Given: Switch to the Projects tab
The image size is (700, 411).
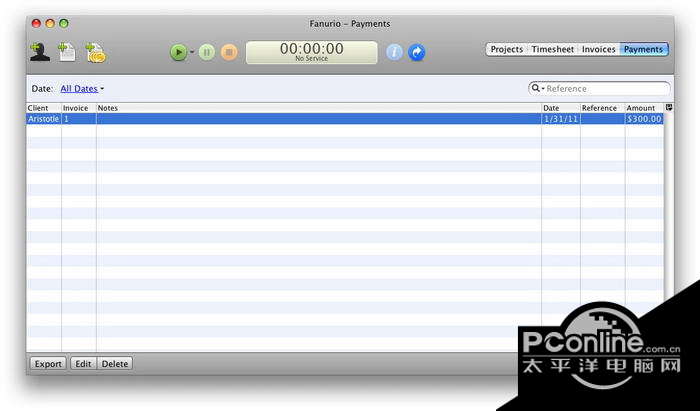Looking at the screenshot, I should click(507, 50).
